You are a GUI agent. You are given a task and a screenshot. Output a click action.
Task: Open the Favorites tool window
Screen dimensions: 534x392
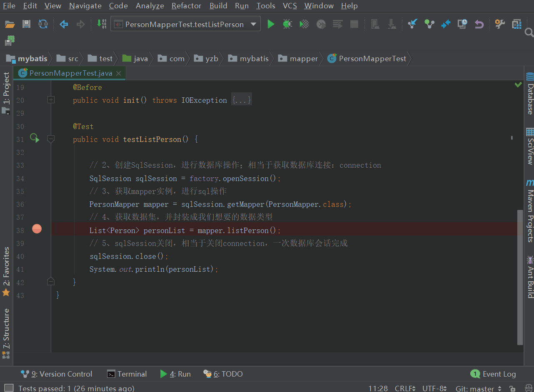6,272
